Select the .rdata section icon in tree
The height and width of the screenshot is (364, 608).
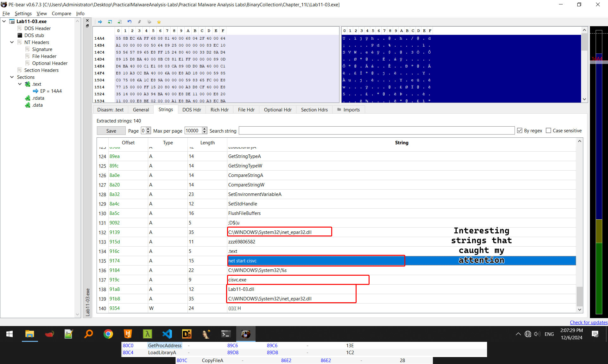coord(28,98)
